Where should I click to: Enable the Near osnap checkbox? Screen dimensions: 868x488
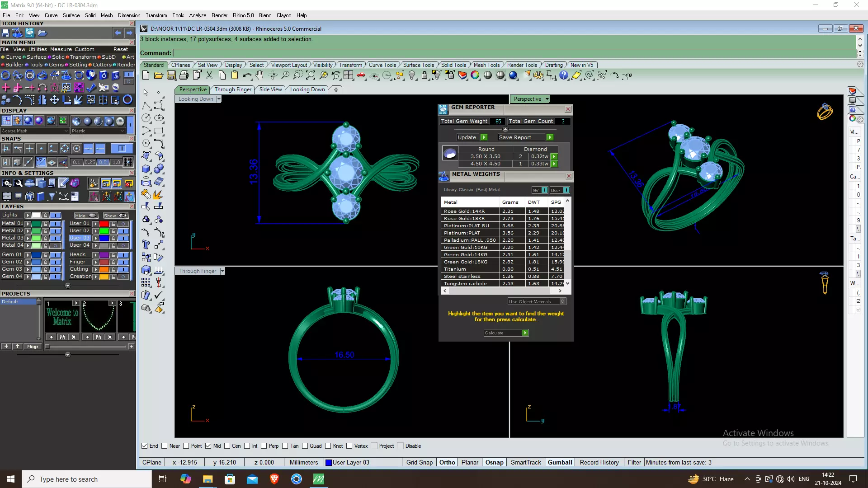tap(165, 446)
